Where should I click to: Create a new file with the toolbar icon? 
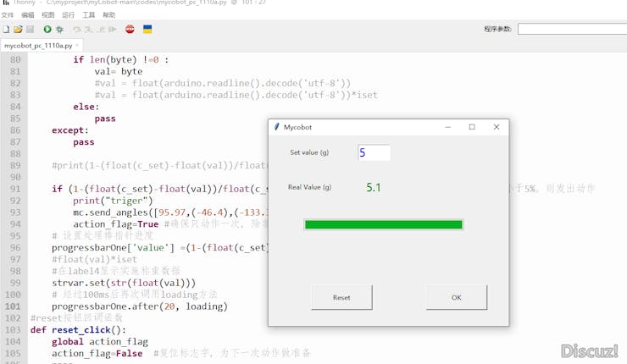click(6, 29)
